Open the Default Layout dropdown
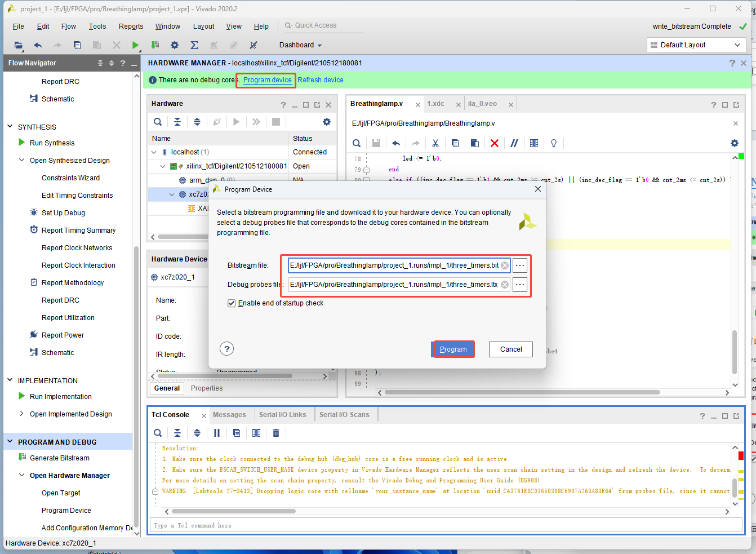The height and width of the screenshot is (554, 756). [696, 45]
